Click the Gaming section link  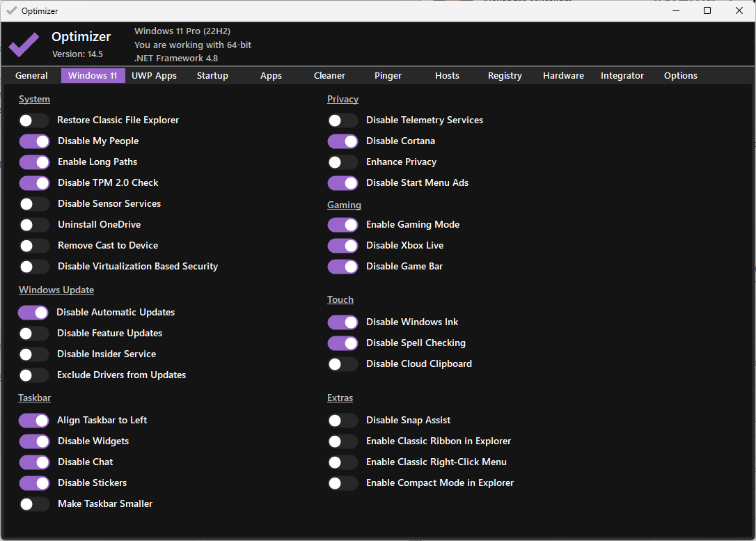tap(344, 205)
